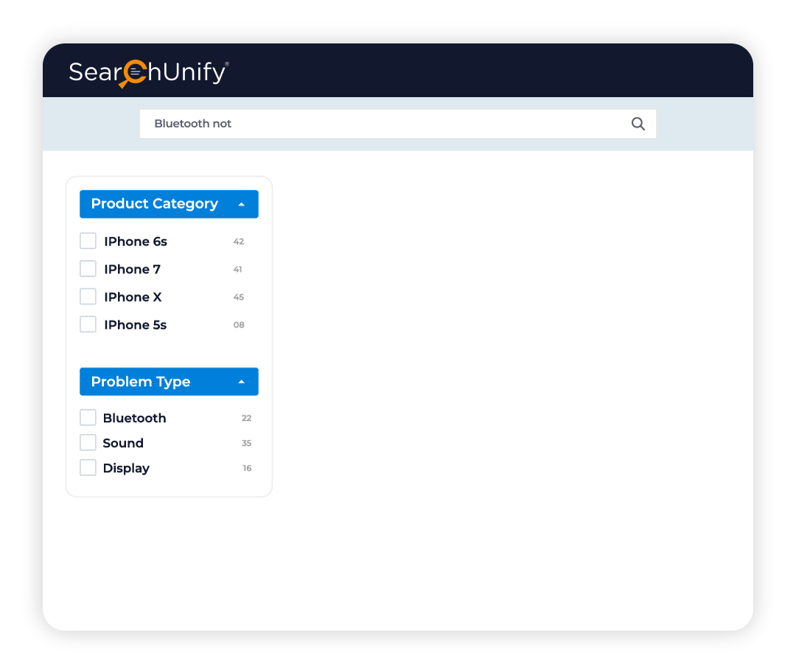This screenshot has width=796, height=672.
Task: Check the IPhone 6s checkbox
Action: (88, 241)
